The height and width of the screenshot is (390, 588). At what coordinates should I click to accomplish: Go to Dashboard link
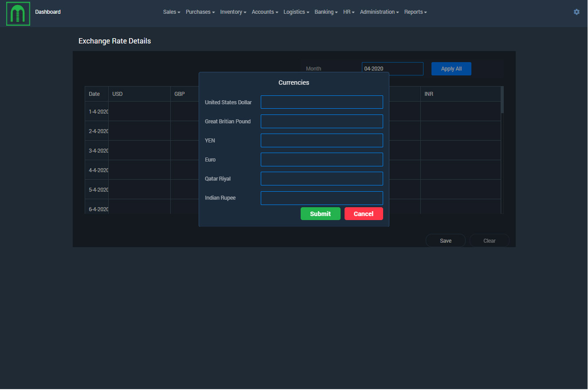pyautogui.click(x=48, y=12)
